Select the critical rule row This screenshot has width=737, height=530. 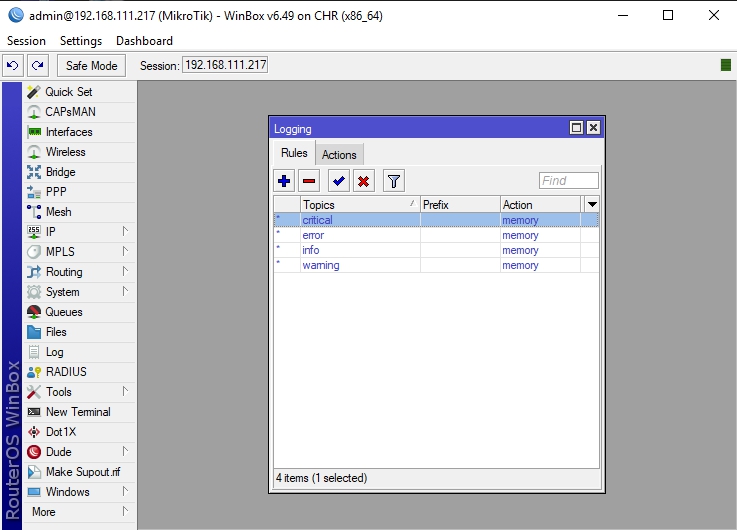[x=436, y=220]
